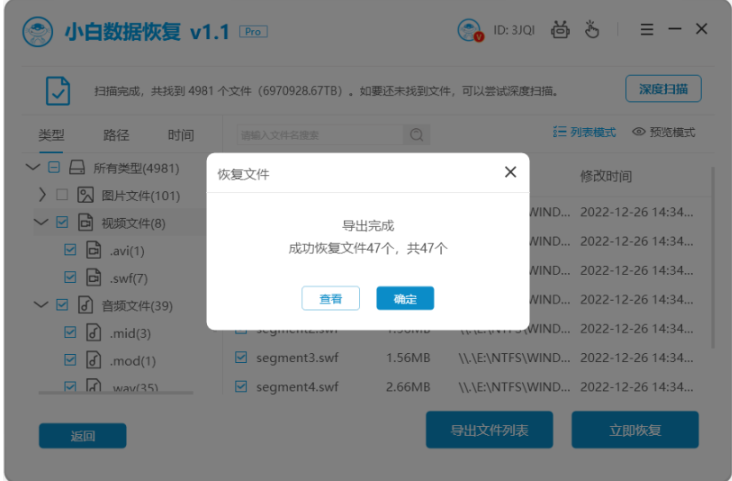This screenshot has height=481, width=732.
Task: Click the Pro badge next to v1.1
Action: (253, 32)
